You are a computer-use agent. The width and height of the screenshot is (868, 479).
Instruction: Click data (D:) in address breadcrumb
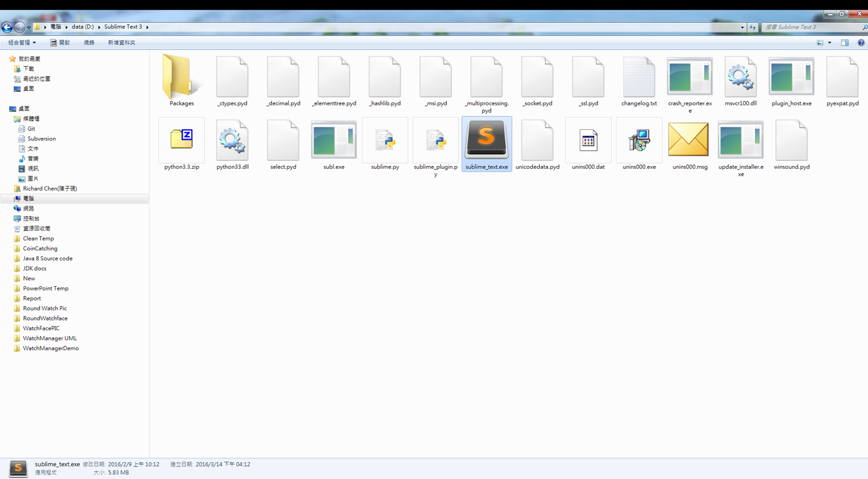click(82, 27)
